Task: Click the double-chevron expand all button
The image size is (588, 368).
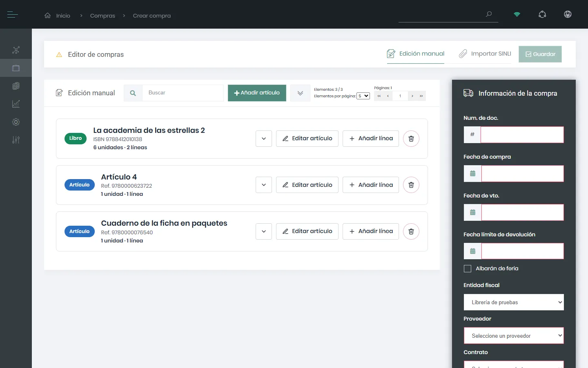Action: point(300,93)
